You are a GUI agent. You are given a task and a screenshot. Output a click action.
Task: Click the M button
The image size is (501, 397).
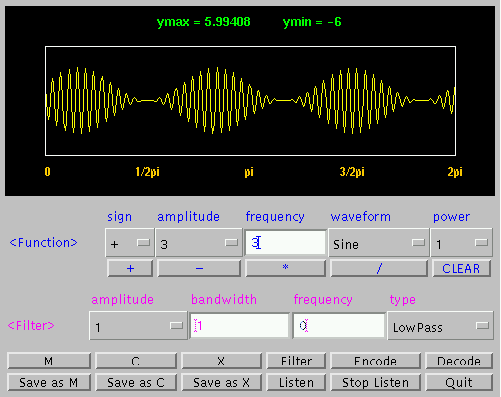(49, 361)
